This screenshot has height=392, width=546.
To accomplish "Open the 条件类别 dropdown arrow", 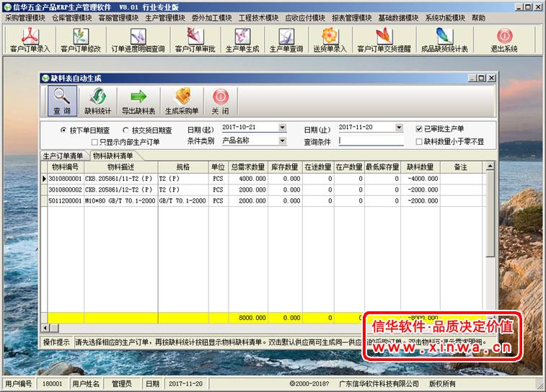I will tap(283, 141).
